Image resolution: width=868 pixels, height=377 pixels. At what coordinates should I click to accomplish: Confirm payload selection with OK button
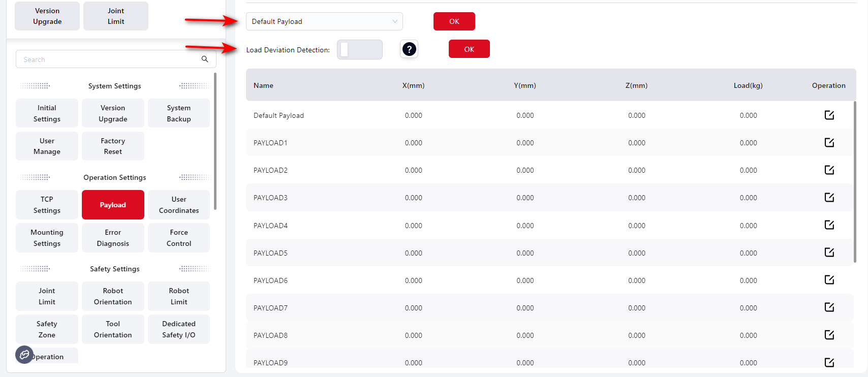click(x=454, y=21)
